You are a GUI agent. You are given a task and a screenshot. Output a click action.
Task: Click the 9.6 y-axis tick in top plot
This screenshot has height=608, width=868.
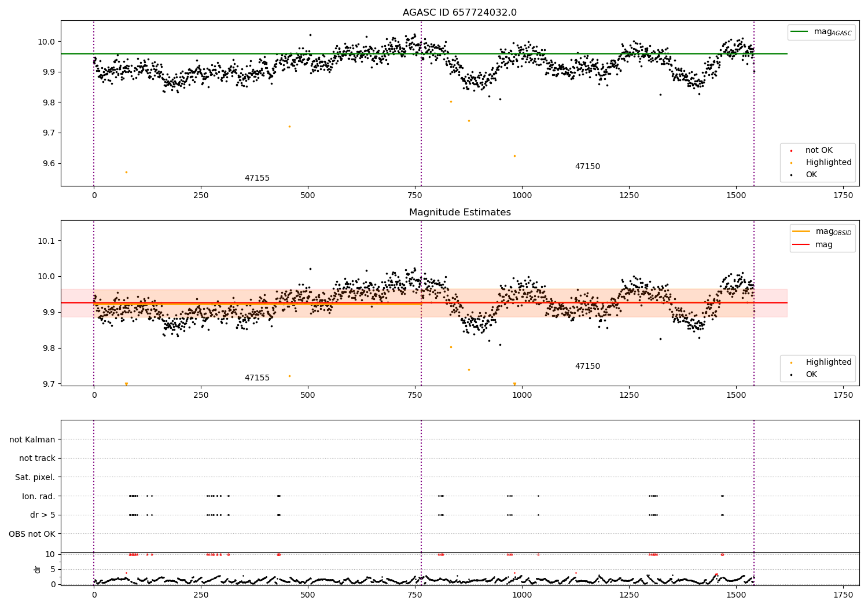[49, 163]
